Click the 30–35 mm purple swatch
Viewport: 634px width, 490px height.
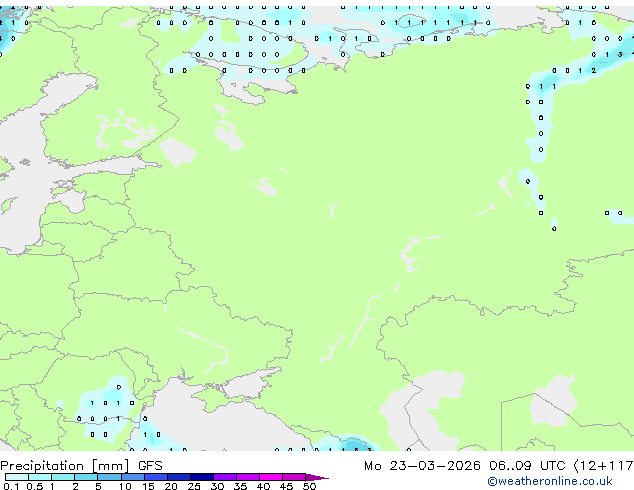pos(224,477)
